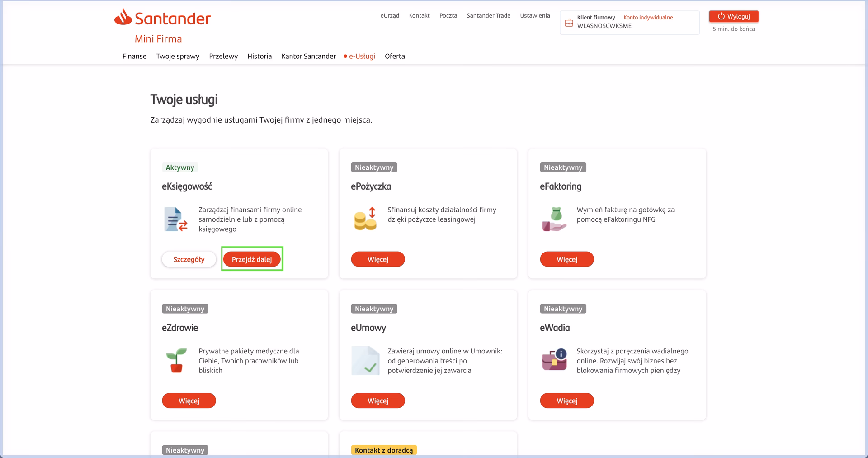
Task: Open the Finanse menu
Action: pyautogui.click(x=134, y=57)
